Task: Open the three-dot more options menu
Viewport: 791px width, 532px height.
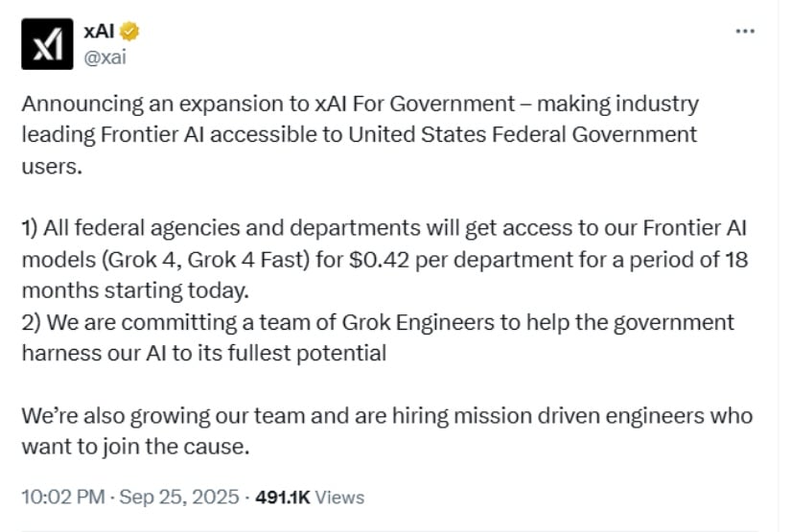Action: tap(745, 32)
